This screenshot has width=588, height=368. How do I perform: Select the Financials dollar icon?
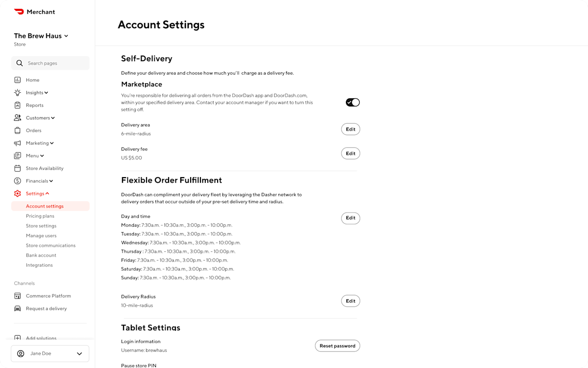click(18, 181)
